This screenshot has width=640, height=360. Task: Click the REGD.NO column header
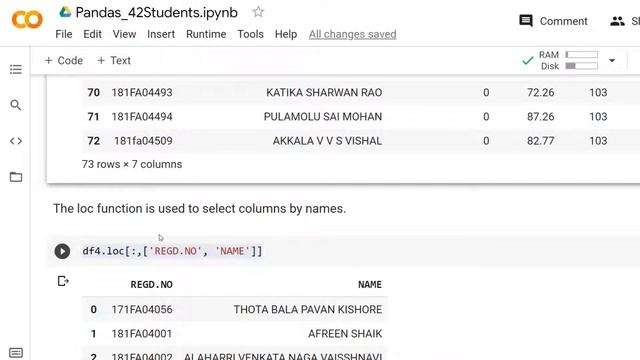pyautogui.click(x=151, y=284)
